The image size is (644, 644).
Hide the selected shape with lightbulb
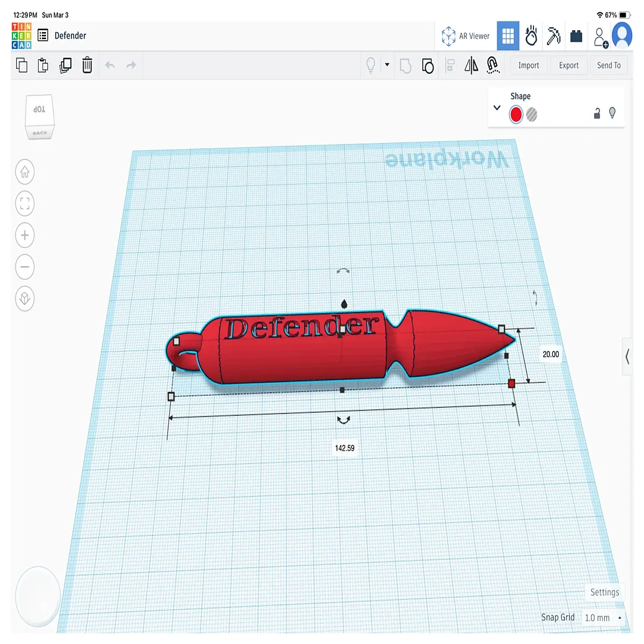pyautogui.click(x=612, y=113)
